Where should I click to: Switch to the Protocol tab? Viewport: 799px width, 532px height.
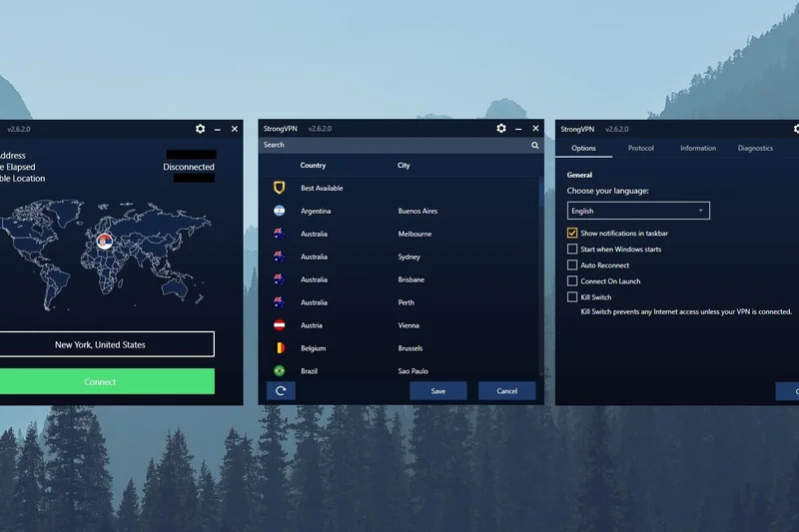(640, 148)
